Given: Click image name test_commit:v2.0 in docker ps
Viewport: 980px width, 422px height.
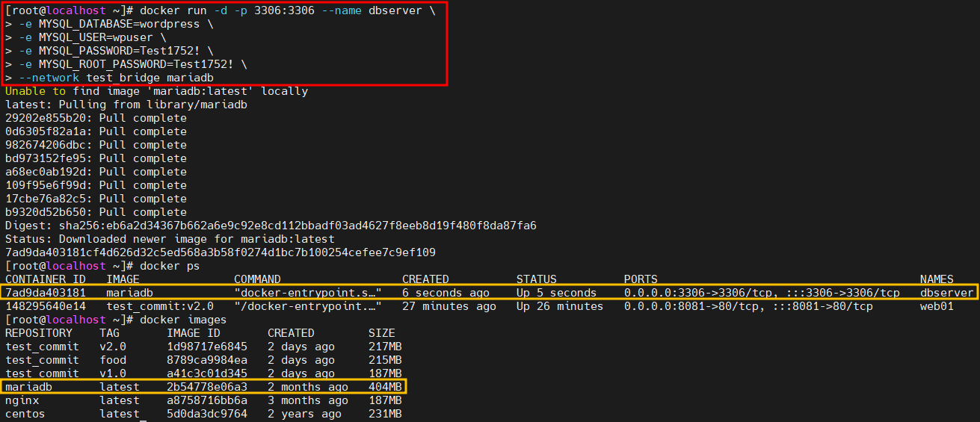Looking at the screenshot, I should point(160,306).
